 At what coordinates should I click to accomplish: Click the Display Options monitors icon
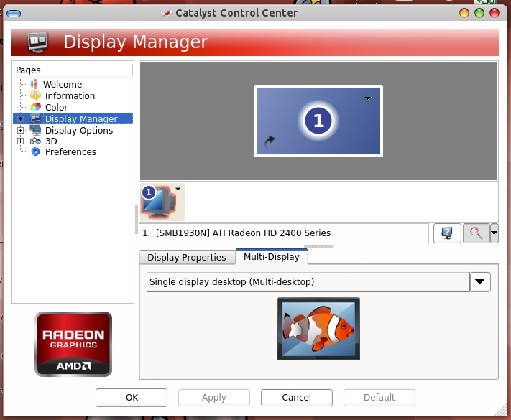coord(35,130)
